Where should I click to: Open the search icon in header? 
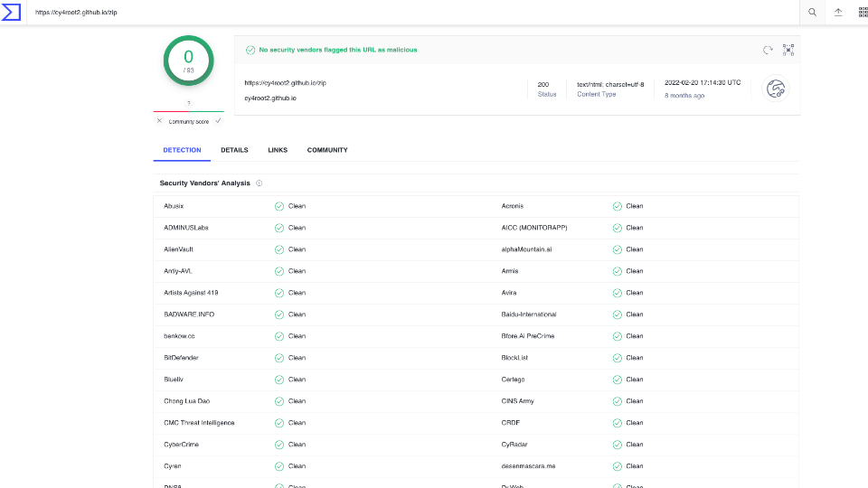pos(812,12)
